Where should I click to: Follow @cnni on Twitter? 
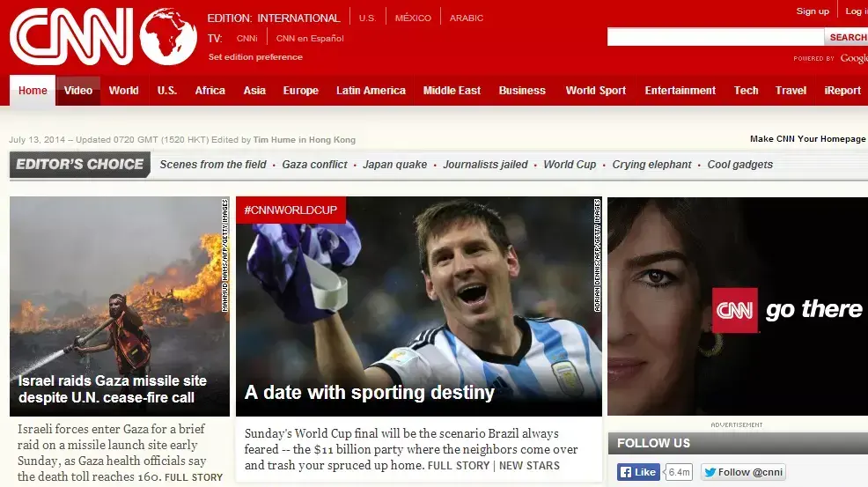pyautogui.click(x=744, y=472)
